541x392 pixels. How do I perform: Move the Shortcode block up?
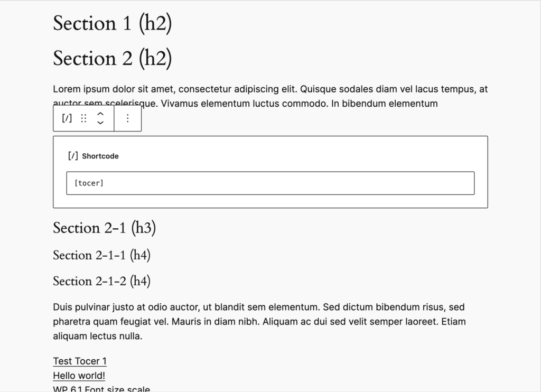tap(100, 114)
